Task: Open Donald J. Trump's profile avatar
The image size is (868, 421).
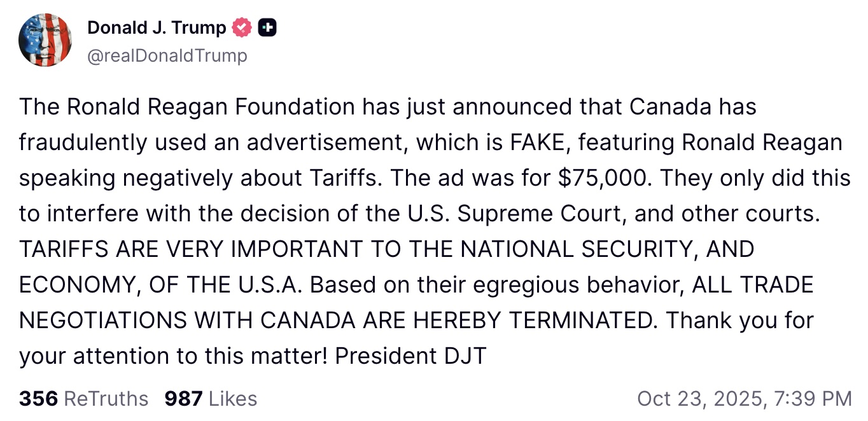Action: pyautogui.click(x=45, y=39)
